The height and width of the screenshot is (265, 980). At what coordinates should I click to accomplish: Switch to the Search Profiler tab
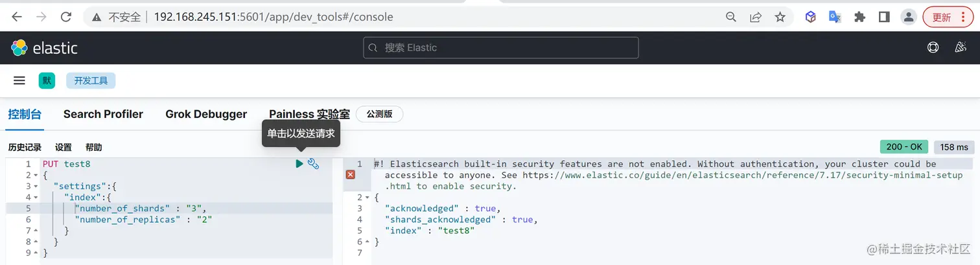coord(103,114)
